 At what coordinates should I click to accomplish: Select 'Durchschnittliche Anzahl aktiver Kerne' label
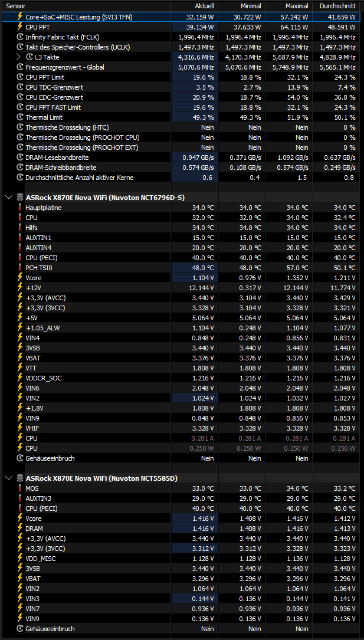click(79, 177)
